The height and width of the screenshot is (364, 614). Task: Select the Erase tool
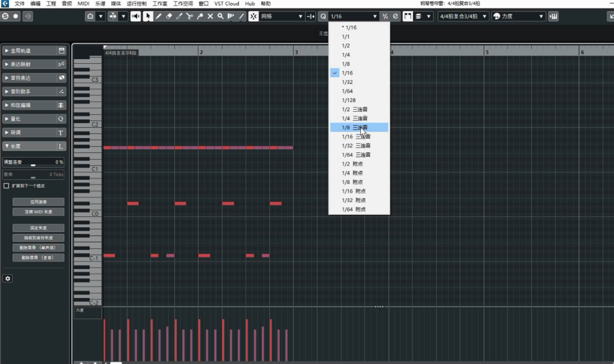[x=169, y=16]
